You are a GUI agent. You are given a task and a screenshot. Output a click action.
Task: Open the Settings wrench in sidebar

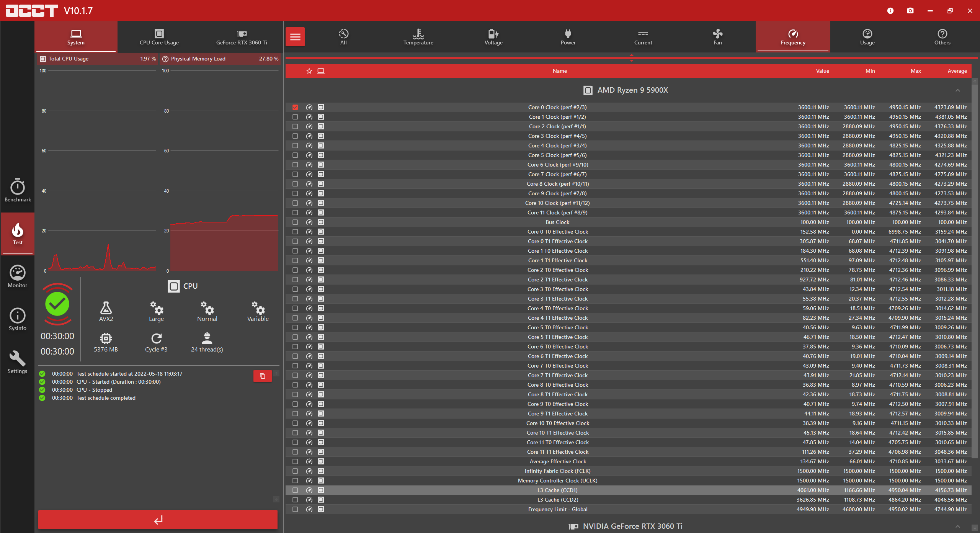(18, 362)
